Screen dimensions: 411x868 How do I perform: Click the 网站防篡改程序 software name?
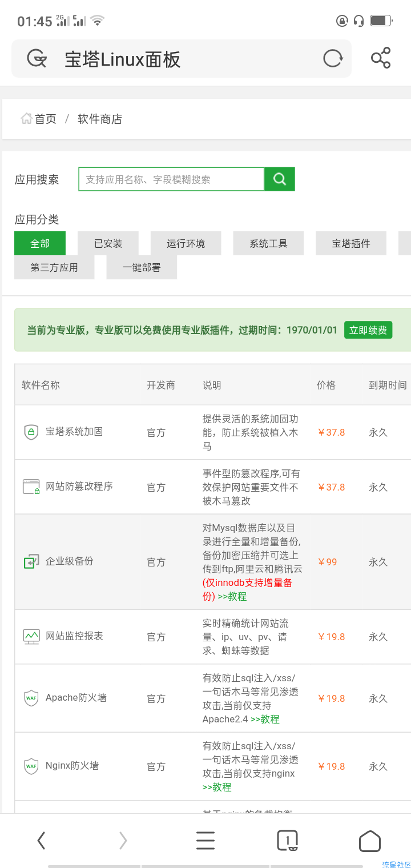[x=79, y=487]
